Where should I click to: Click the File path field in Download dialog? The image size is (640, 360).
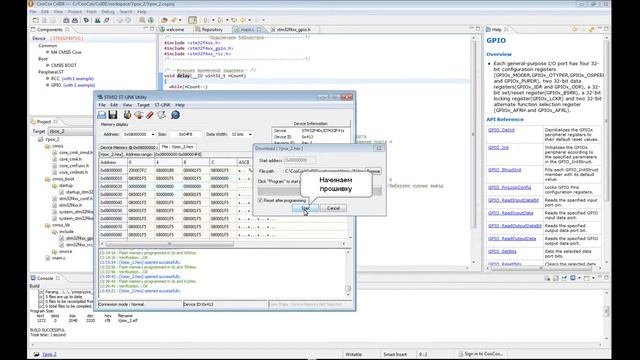point(324,171)
